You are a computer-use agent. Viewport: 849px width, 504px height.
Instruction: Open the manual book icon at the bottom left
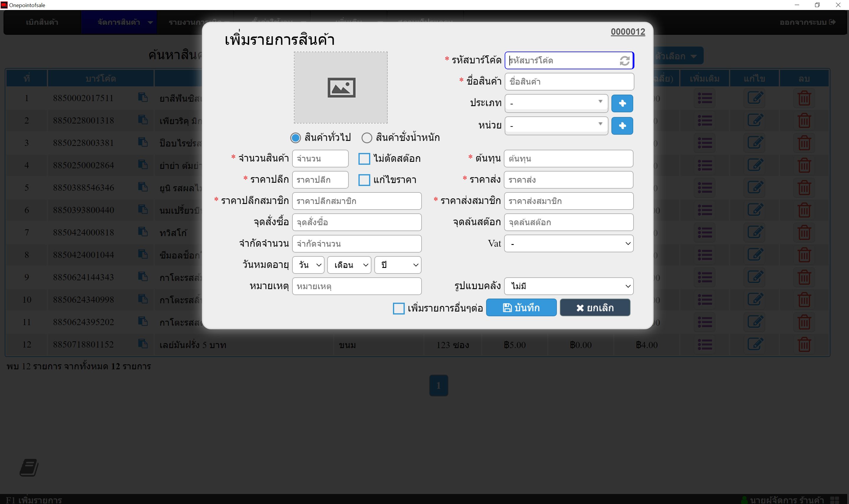click(29, 468)
